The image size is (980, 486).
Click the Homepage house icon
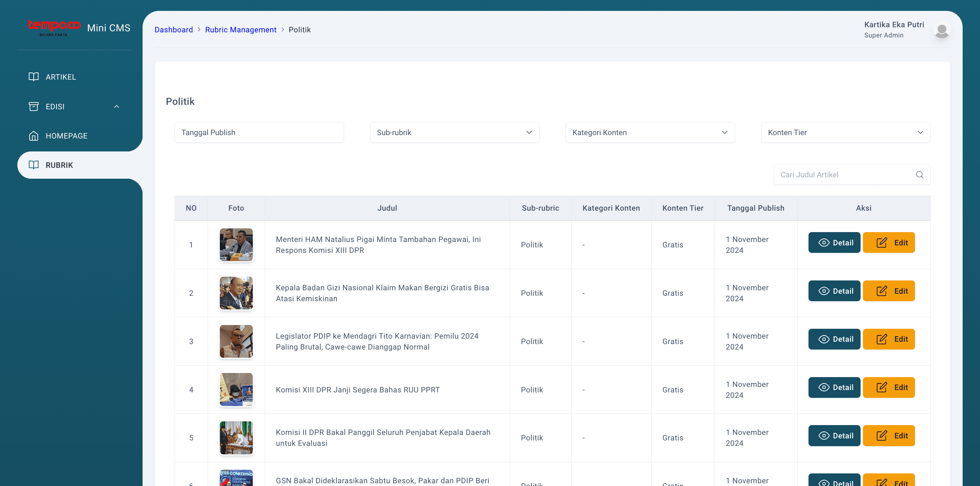pyautogui.click(x=33, y=135)
